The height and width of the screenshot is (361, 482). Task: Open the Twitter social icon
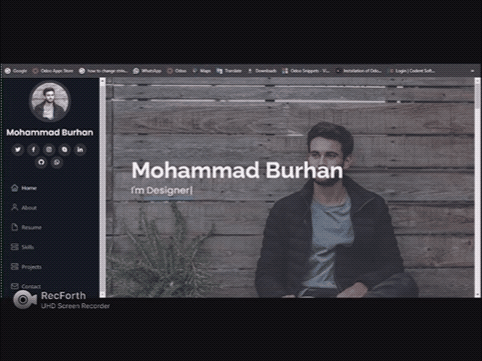coord(18,150)
